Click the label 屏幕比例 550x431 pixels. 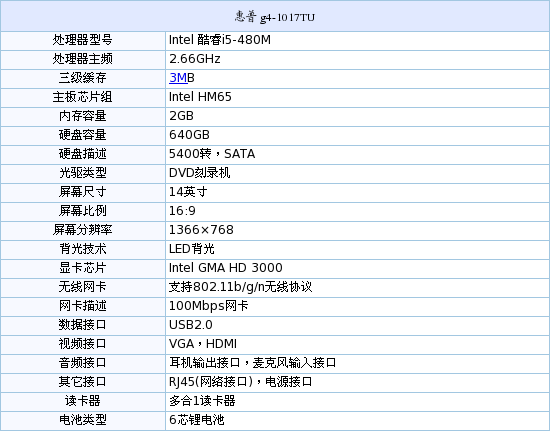82,211
